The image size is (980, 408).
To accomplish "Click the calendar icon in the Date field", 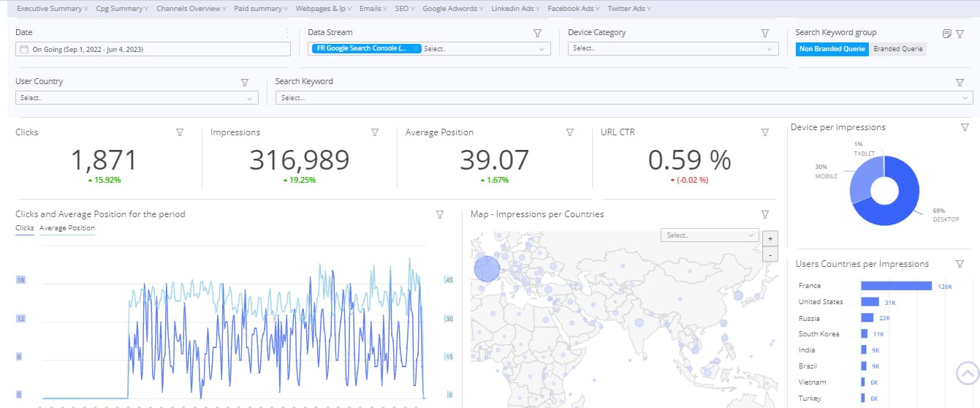I will click(24, 49).
